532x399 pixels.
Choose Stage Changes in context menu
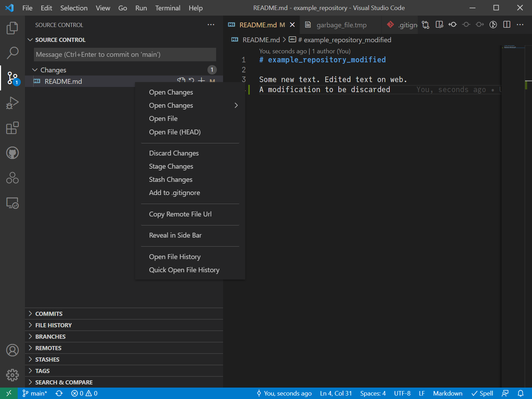pos(171,166)
